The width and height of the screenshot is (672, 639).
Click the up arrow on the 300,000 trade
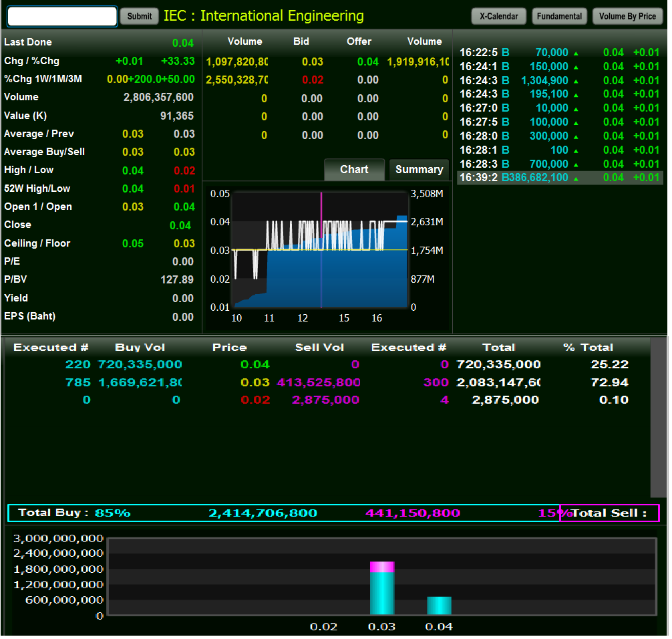pyautogui.click(x=576, y=137)
